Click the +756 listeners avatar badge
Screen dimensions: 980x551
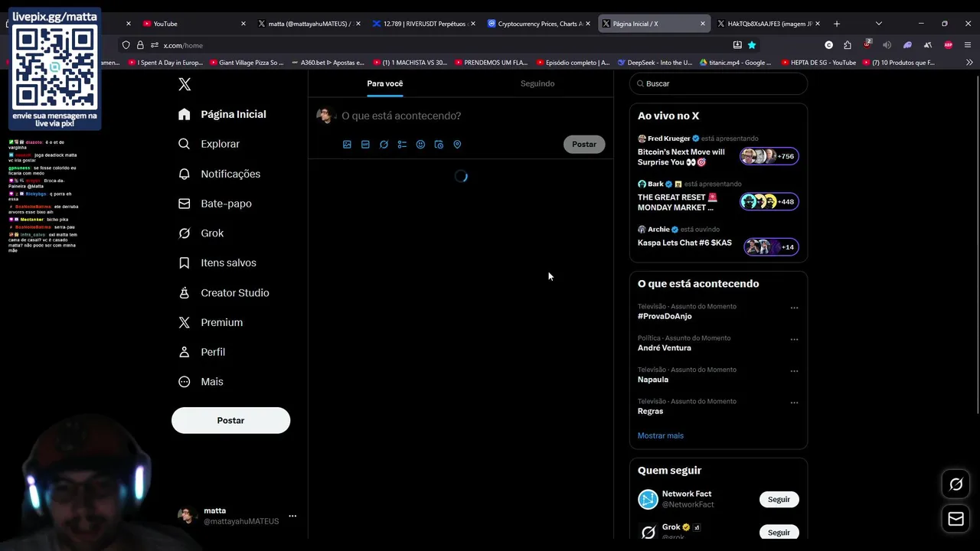click(x=769, y=156)
